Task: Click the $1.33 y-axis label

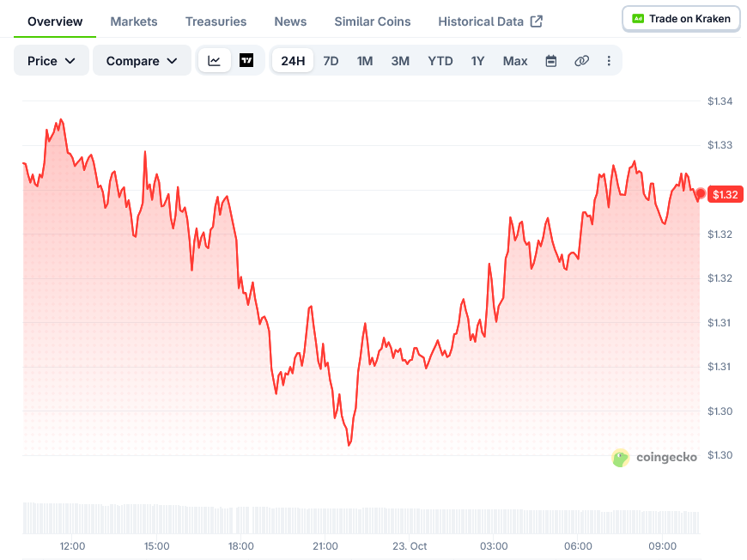Action: 720,145
